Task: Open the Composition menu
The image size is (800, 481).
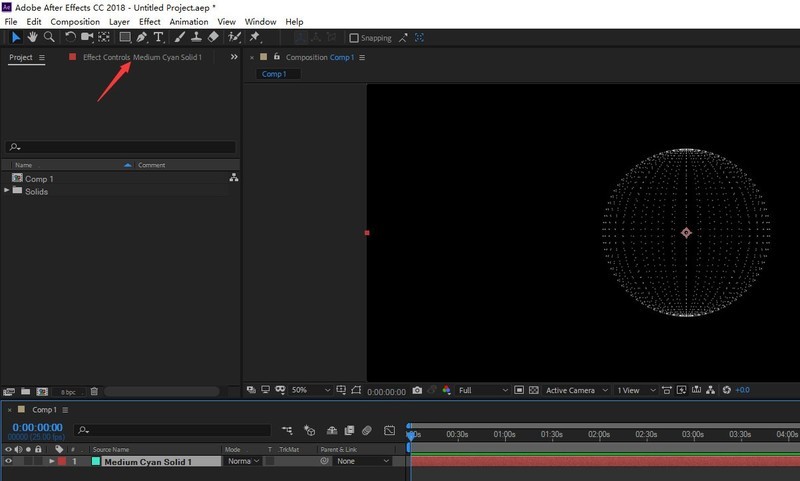Action: pos(75,21)
